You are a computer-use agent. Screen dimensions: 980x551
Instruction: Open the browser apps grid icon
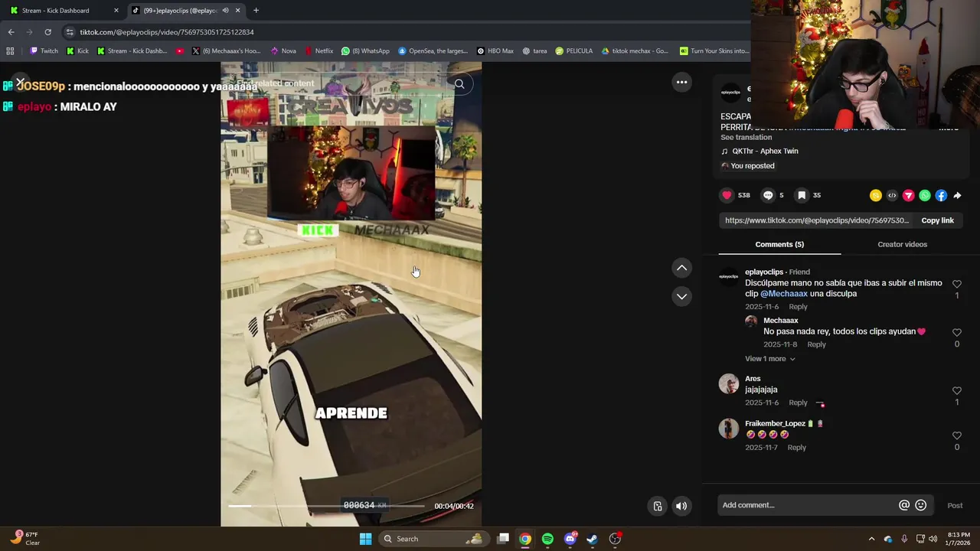point(10,51)
